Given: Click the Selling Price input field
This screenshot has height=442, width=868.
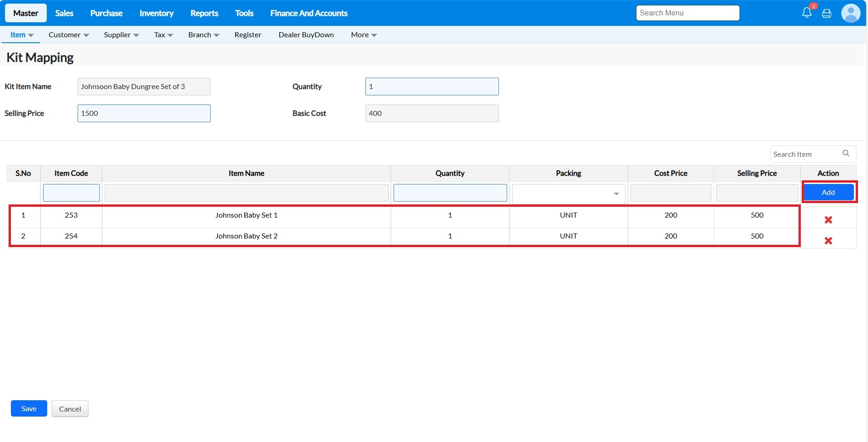Looking at the screenshot, I should (x=144, y=114).
